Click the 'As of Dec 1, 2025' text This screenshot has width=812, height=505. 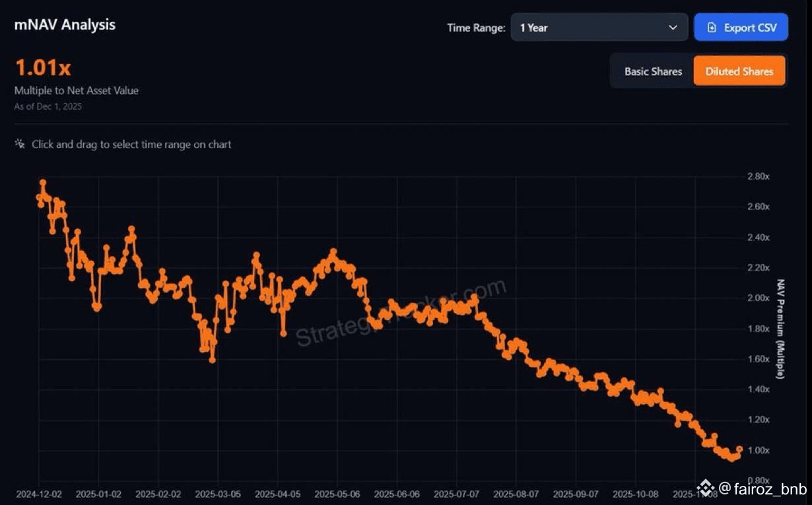(48, 106)
